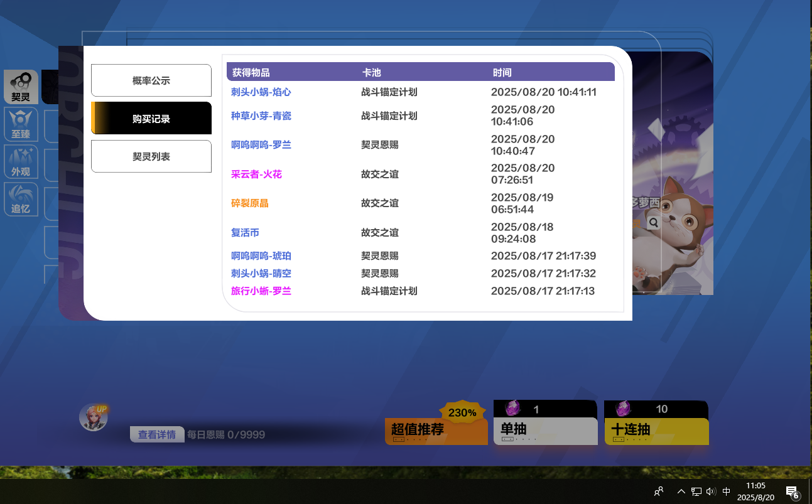The height and width of the screenshot is (504, 812).
Task: Open the People icon in system tray
Action: pos(659,491)
